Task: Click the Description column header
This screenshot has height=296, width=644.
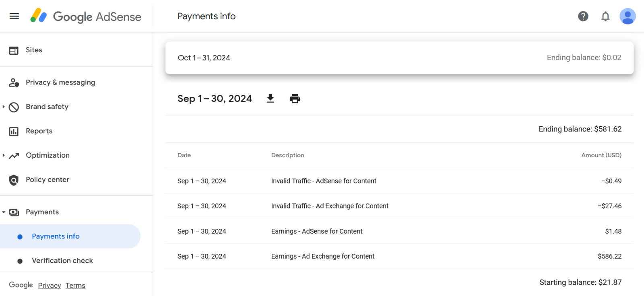Action: pyautogui.click(x=288, y=155)
